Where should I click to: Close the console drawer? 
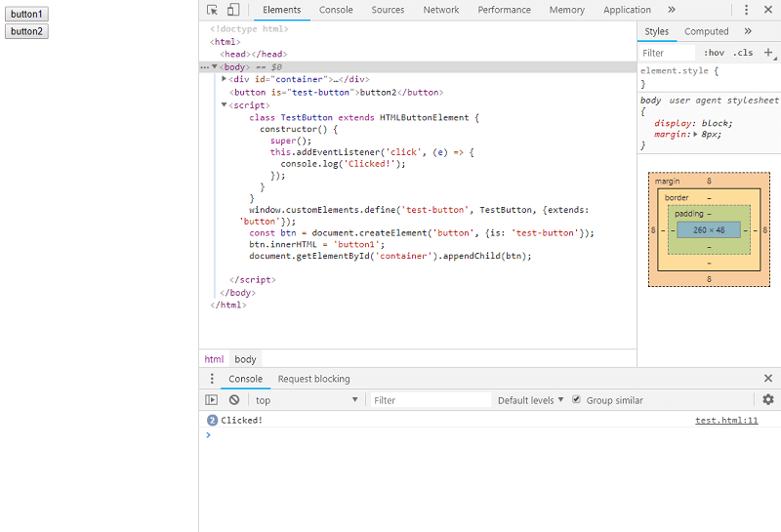768,379
